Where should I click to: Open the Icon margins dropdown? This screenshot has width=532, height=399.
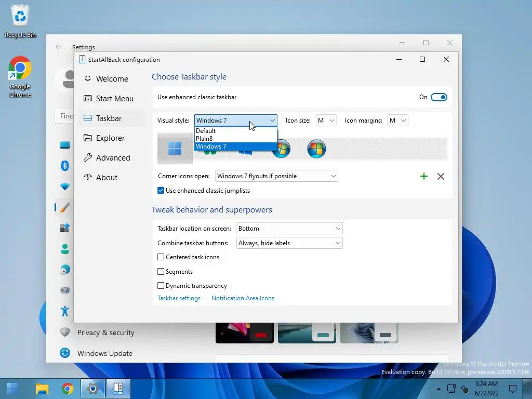click(397, 121)
